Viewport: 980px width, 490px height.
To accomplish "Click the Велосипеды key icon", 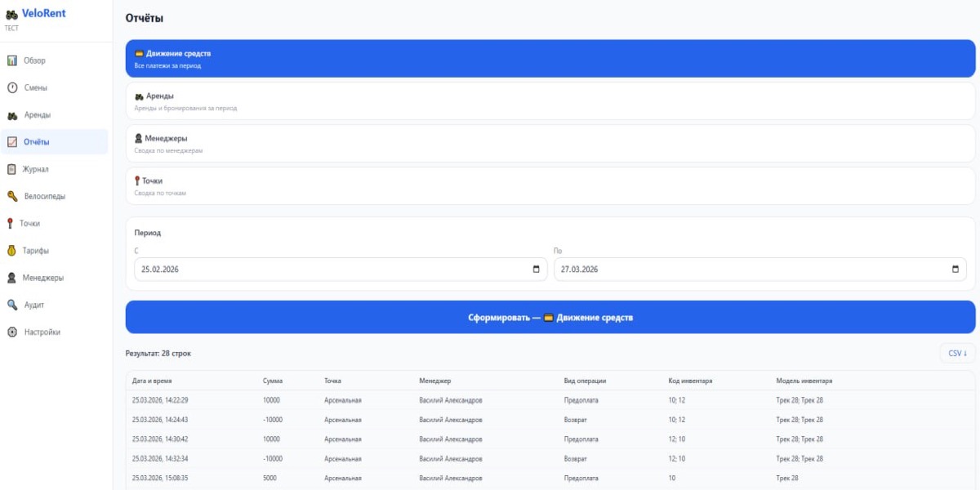I will point(12,196).
